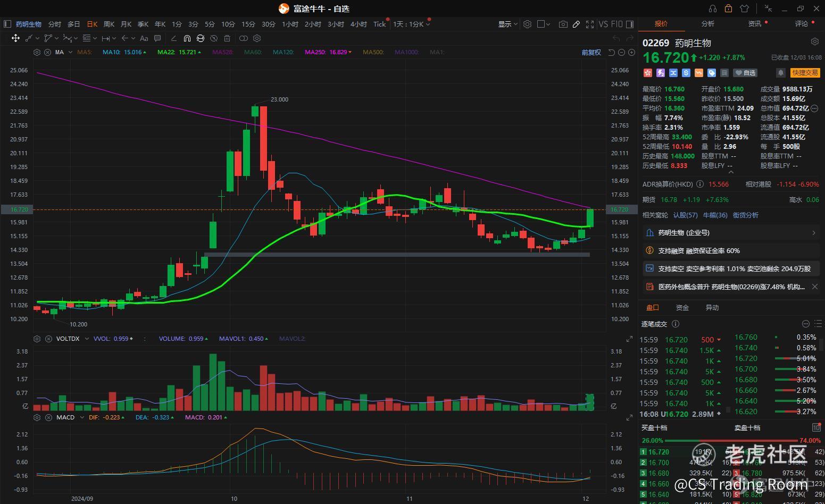825x504 pixels.
Task: Open F10 company info
Action: pos(617,24)
